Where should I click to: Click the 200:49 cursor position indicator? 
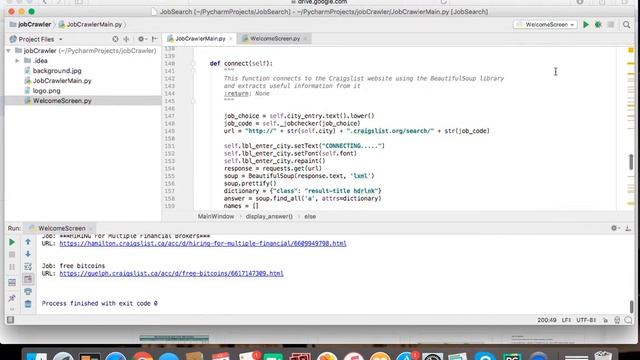pyautogui.click(x=547, y=320)
